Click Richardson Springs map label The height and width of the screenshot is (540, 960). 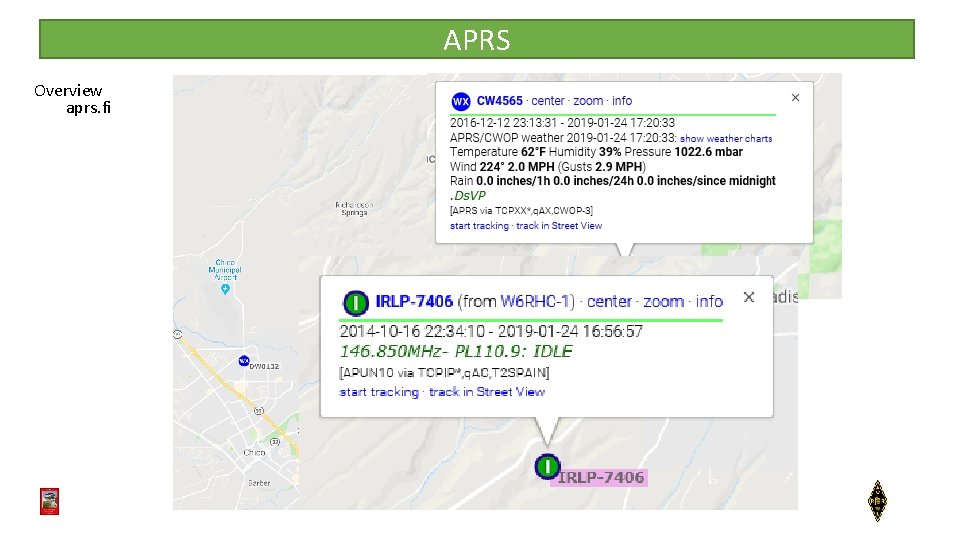(x=354, y=209)
